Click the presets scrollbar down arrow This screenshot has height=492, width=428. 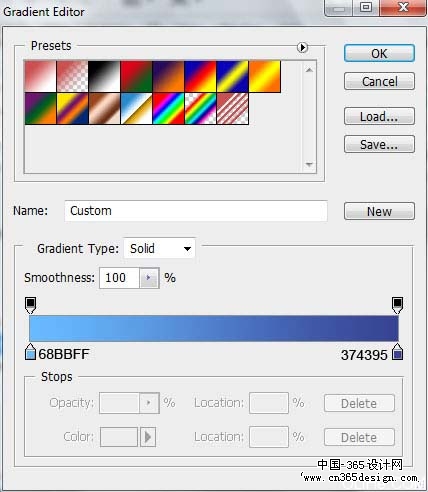tap(309, 164)
